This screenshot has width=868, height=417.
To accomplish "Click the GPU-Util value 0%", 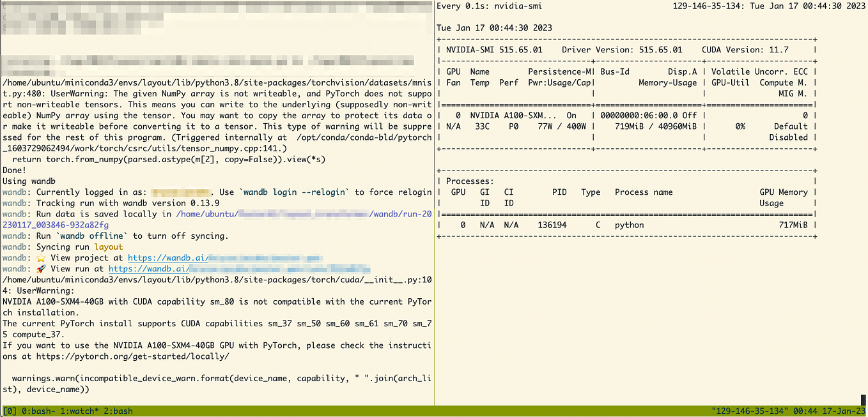I will click(x=740, y=126).
